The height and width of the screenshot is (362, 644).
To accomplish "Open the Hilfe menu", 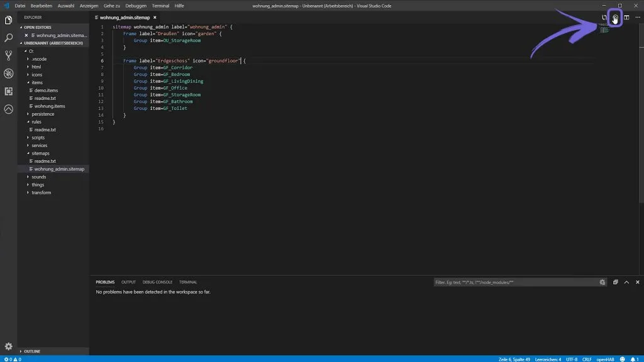I will 179,6.
